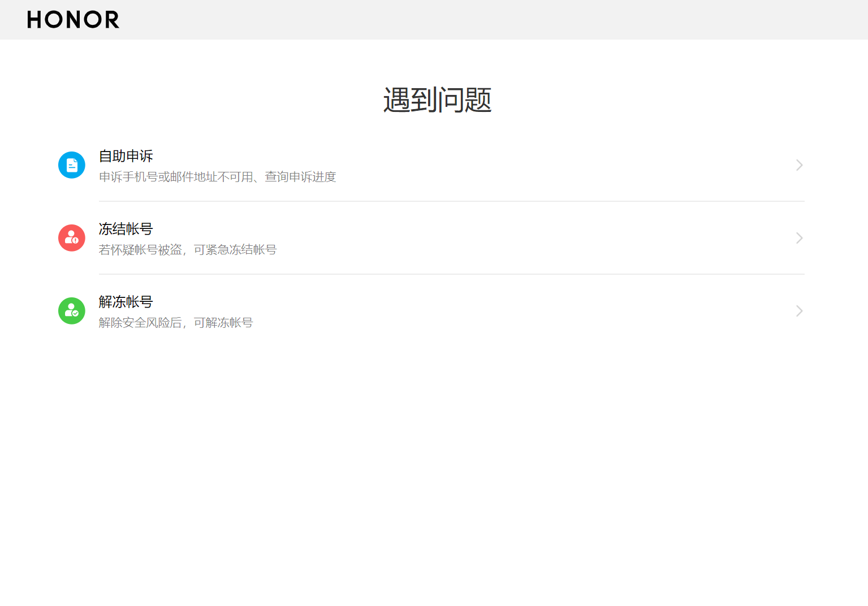The height and width of the screenshot is (606, 868).
Task: Click the divider line below 自助申诉 row
Action: click(x=452, y=201)
